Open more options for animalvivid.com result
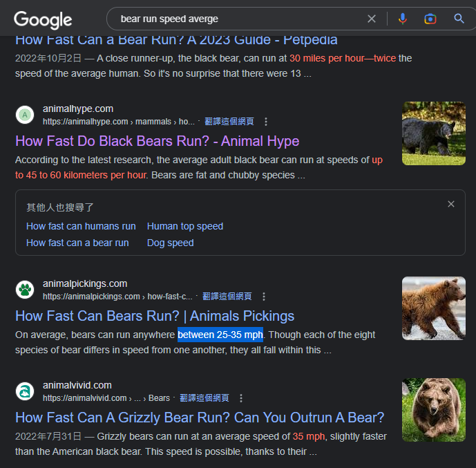Image resolution: width=476 pixels, height=468 pixels. (241, 398)
